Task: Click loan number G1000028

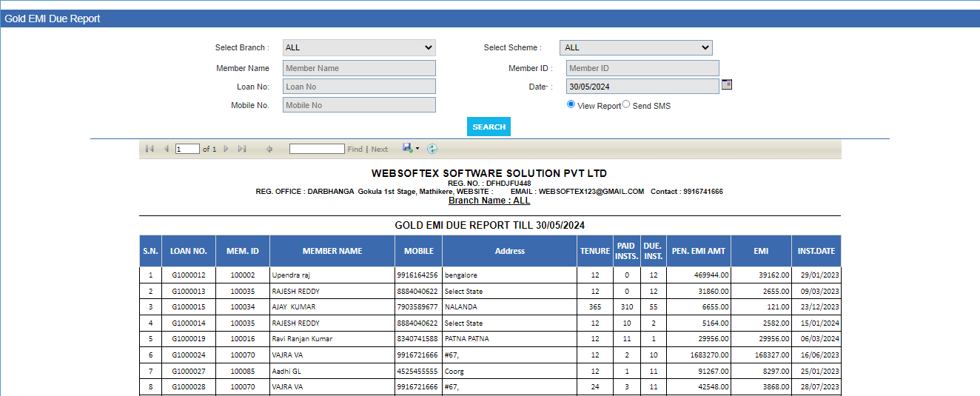Action: point(189,387)
